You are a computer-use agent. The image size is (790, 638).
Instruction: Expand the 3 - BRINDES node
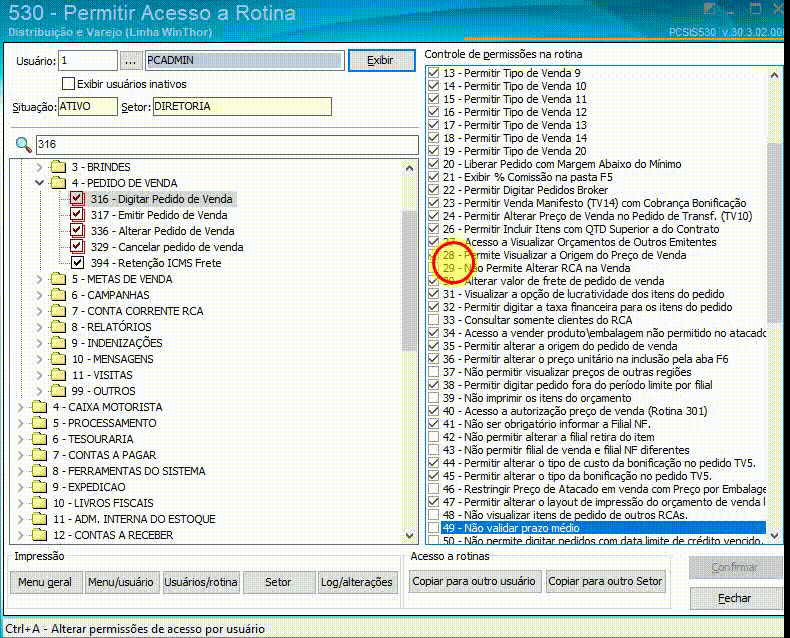click(39, 167)
